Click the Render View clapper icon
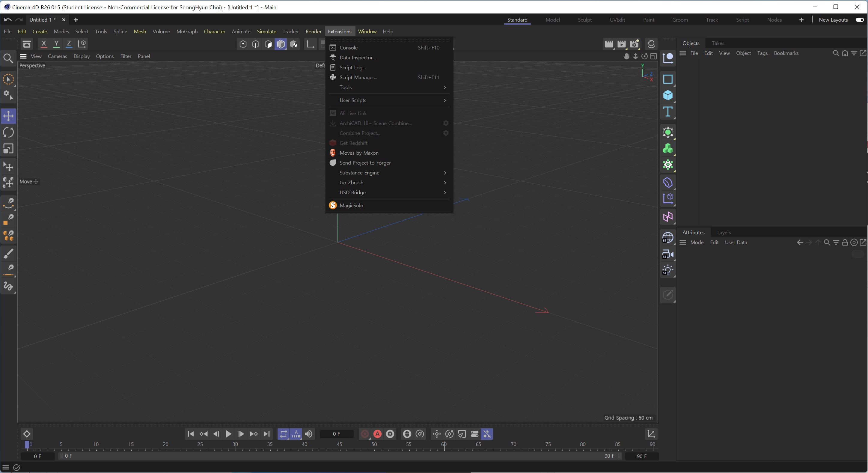The height and width of the screenshot is (473, 868). (x=609, y=44)
